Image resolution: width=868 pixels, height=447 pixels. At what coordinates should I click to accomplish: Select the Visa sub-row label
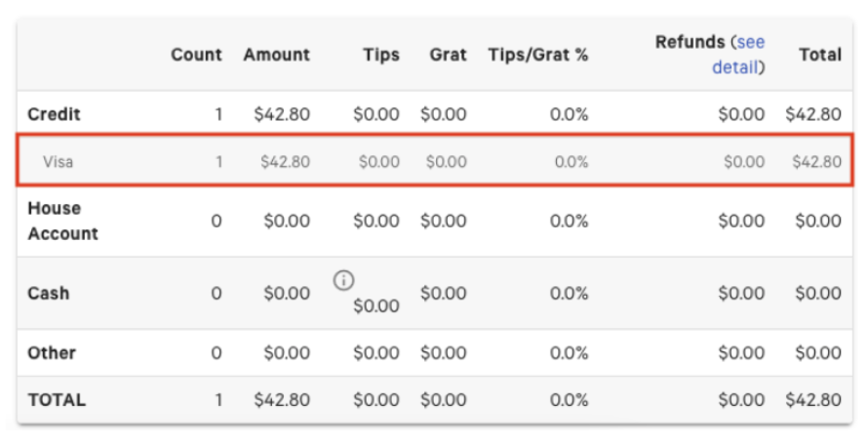tap(58, 162)
